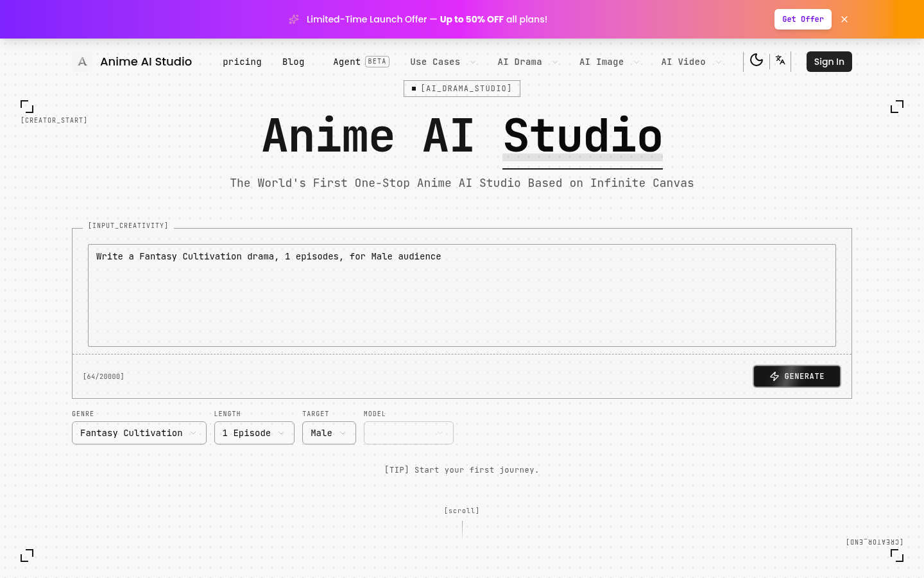Click Get Offer button

pos(803,19)
